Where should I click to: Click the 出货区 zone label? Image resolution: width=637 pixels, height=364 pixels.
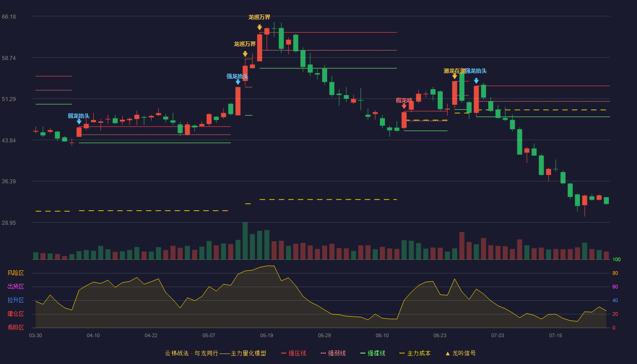pos(15,287)
